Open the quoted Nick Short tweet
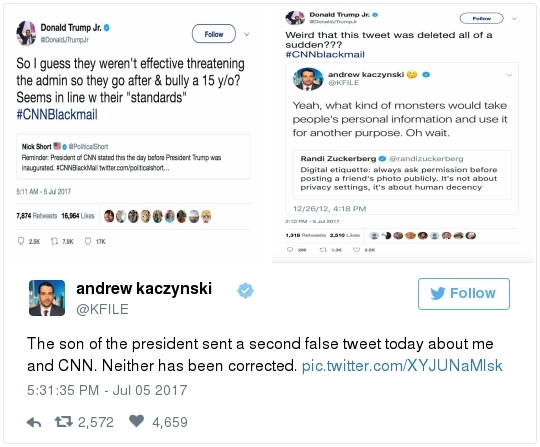This screenshot has width=540, height=447. [133, 156]
